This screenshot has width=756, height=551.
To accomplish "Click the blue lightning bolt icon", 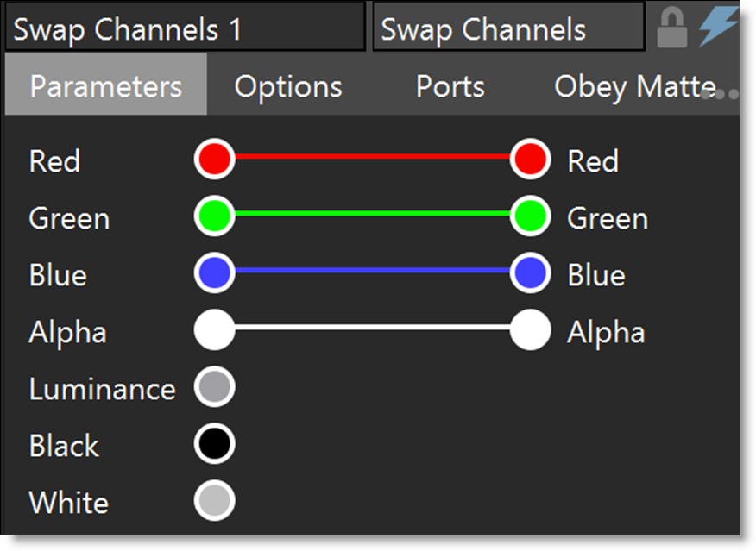I will (x=718, y=27).
